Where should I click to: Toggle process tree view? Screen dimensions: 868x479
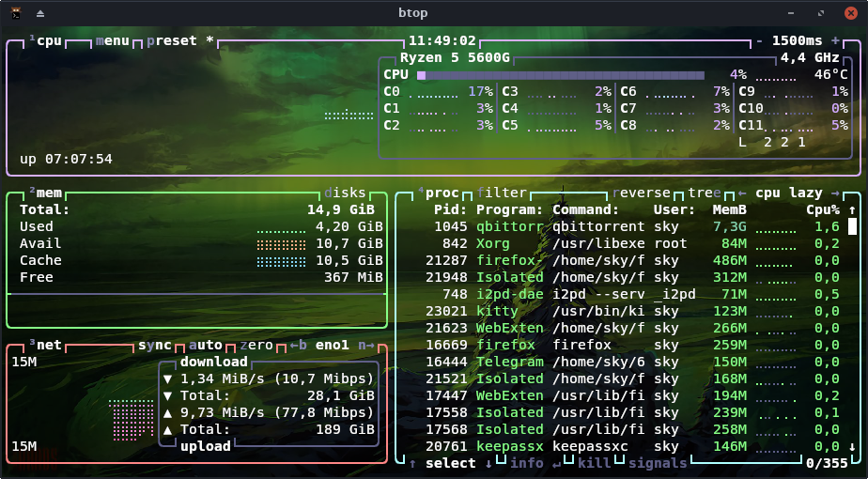coord(712,193)
